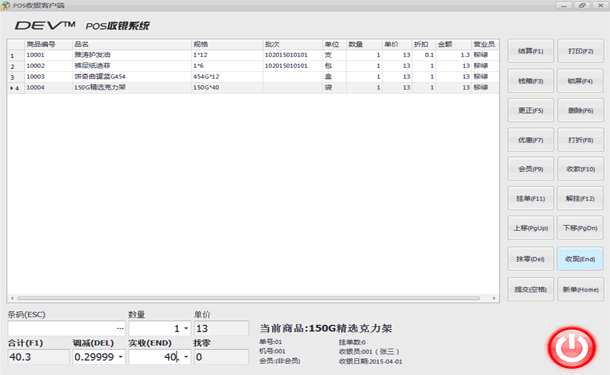610x375 pixels.
Task: Click the 打折(F8) button
Action: point(580,140)
